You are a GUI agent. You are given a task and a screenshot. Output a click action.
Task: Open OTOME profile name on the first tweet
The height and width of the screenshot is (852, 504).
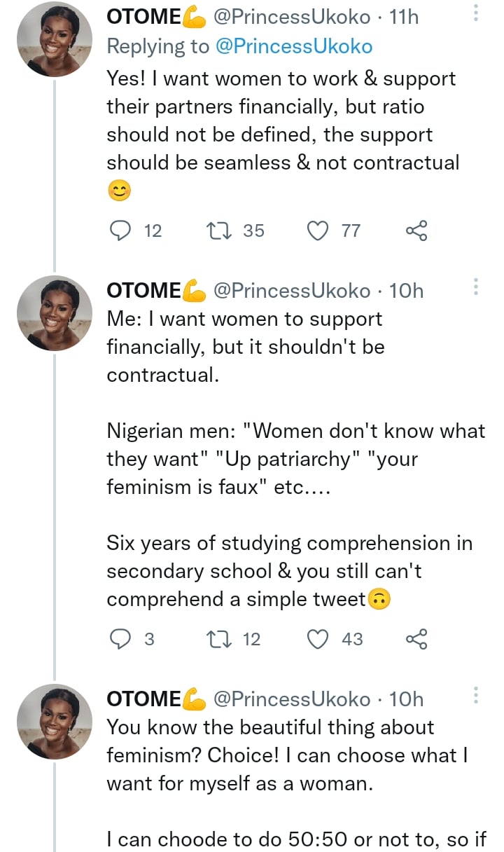[144, 18]
